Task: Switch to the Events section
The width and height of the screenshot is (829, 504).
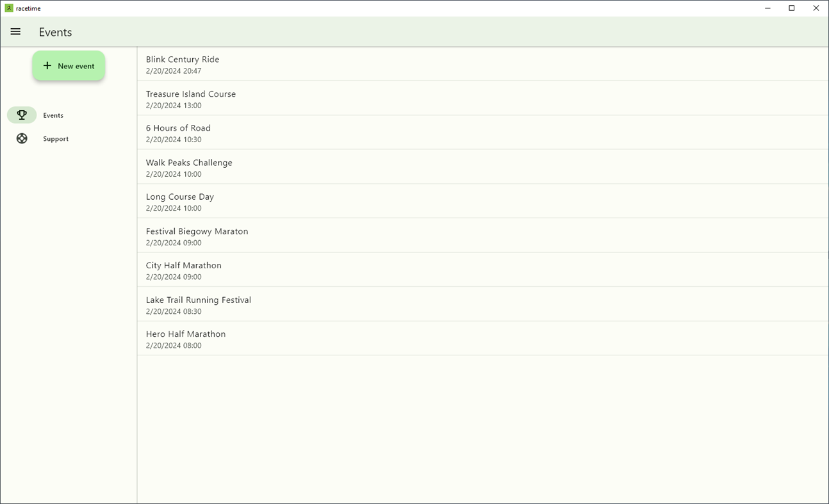Action: 53,115
